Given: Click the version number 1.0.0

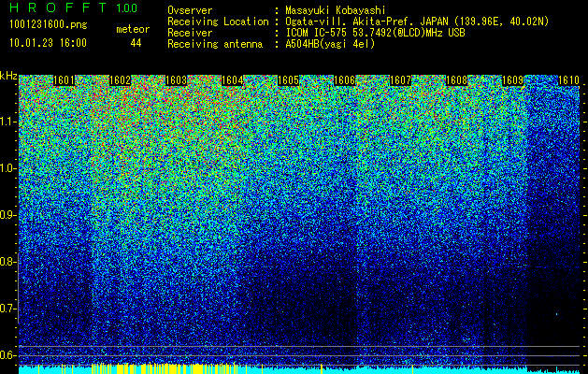Looking at the screenshot, I should (x=127, y=7).
